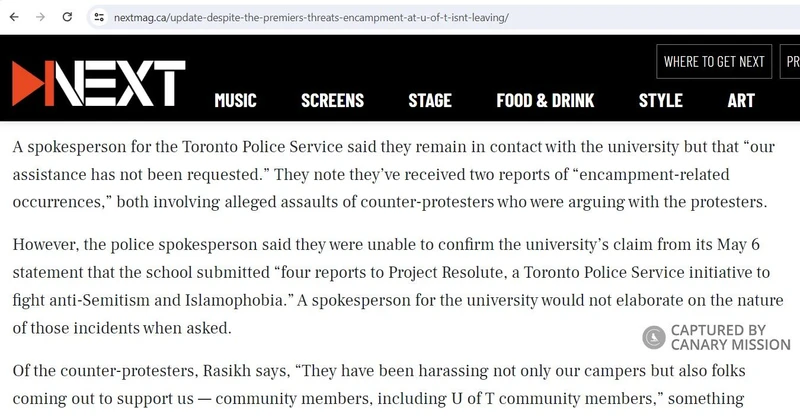Screen dimensions: 800x418
Task: Click the orange play triangle in the logo
Action: [x=28, y=83]
